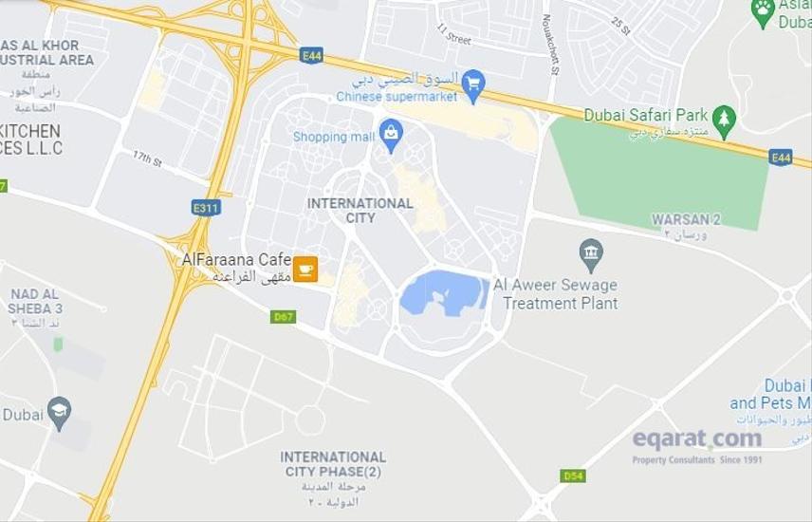Click the Chinese supermarket cart pin
The width and height of the screenshot is (812, 522).
pos(472,85)
